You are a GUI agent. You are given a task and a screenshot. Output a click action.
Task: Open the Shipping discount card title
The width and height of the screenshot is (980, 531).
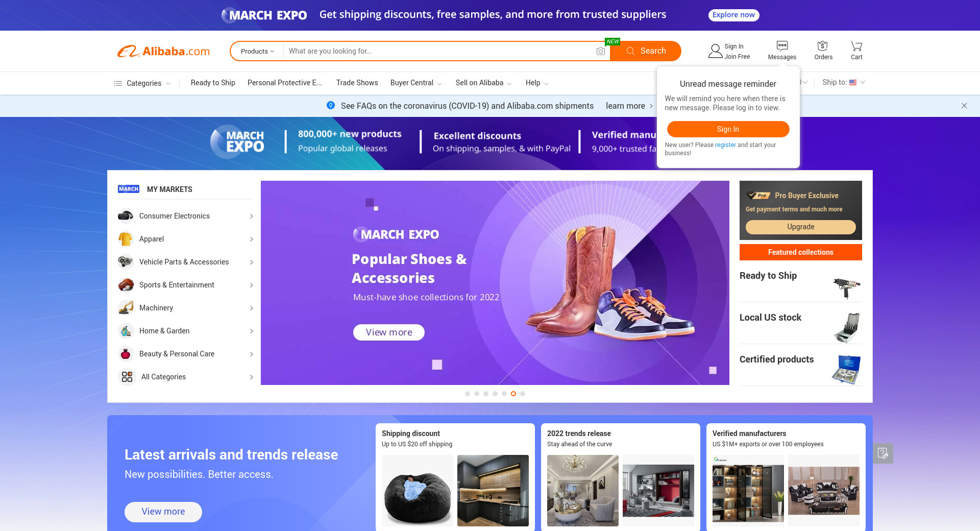pos(411,433)
